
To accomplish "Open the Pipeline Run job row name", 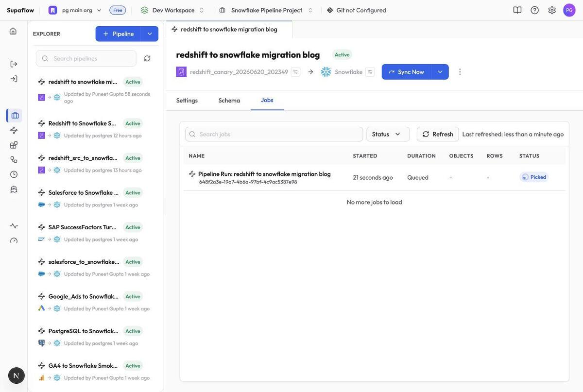I will tap(264, 174).
